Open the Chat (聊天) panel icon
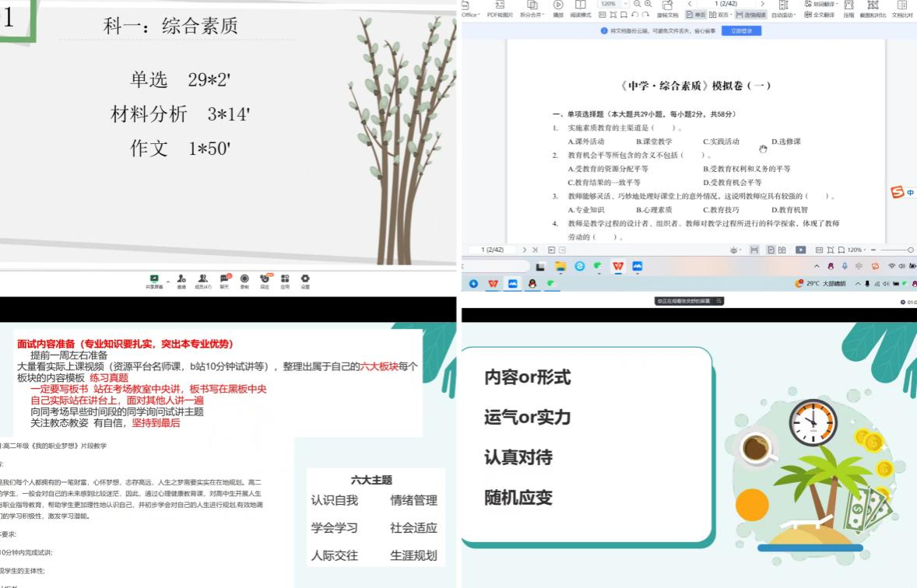 [225, 279]
